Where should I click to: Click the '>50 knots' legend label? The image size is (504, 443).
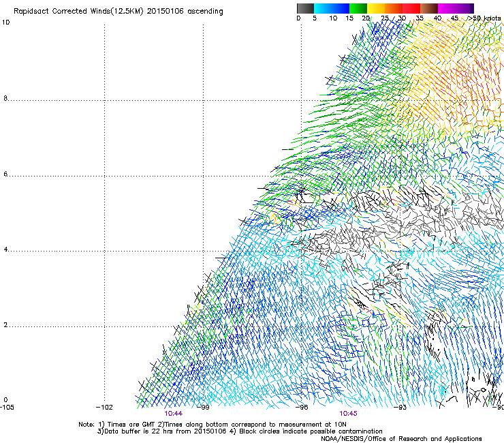tap(484, 18)
